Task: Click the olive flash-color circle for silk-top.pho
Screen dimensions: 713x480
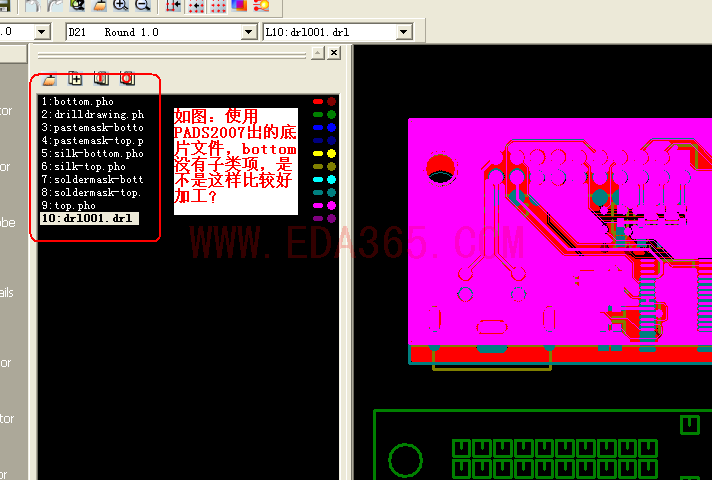Action: tap(332, 166)
